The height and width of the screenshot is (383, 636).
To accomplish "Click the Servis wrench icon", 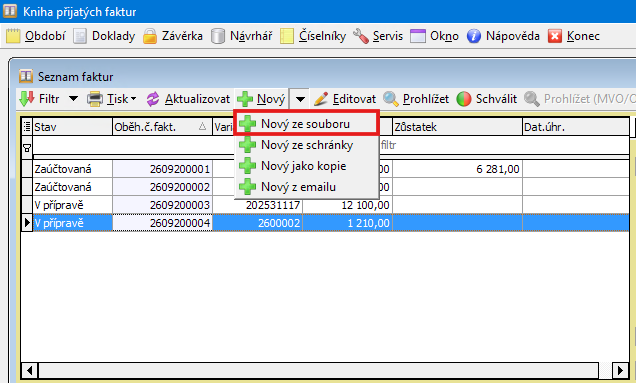I will (x=361, y=36).
